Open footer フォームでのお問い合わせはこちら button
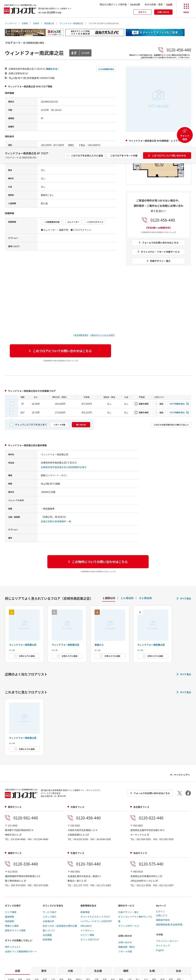The image size is (196, 980). pos(150,793)
